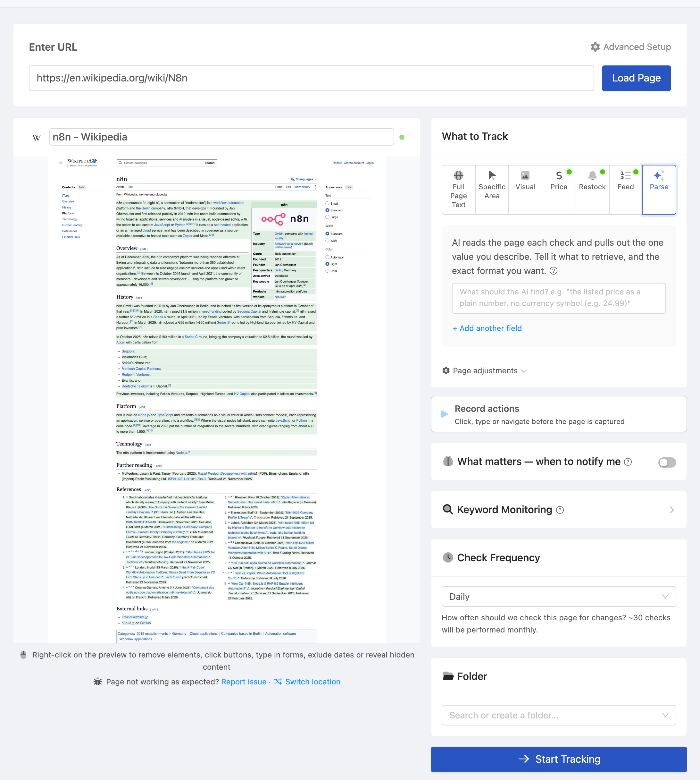This screenshot has height=780, width=700.
Task: Click Switch location link
Action: point(313,682)
